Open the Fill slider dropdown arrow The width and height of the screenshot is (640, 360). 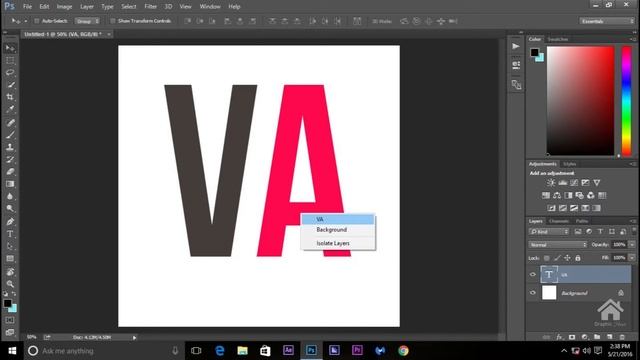pos(632,258)
